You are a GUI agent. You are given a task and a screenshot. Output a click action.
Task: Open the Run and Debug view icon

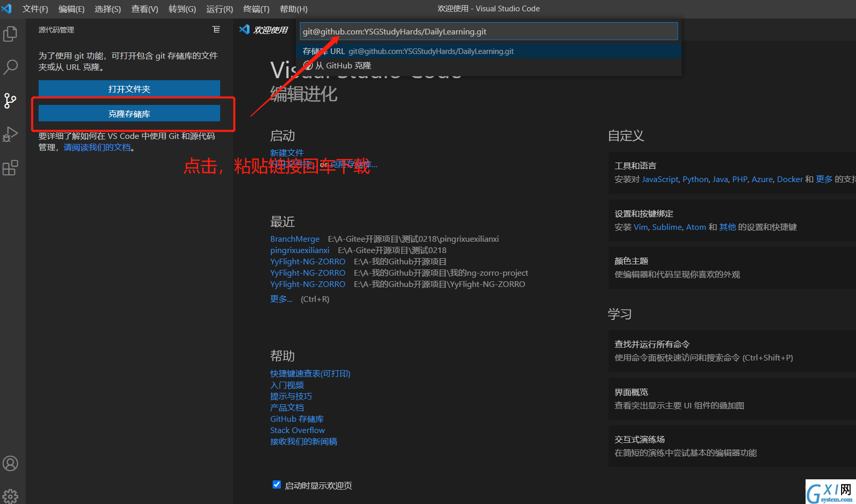click(x=10, y=134)
